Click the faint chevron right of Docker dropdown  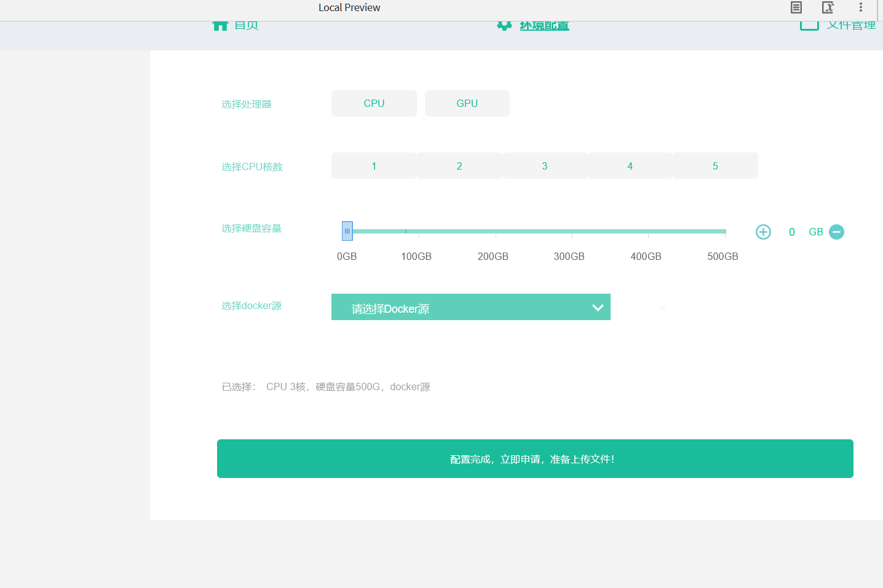point(662,307)
